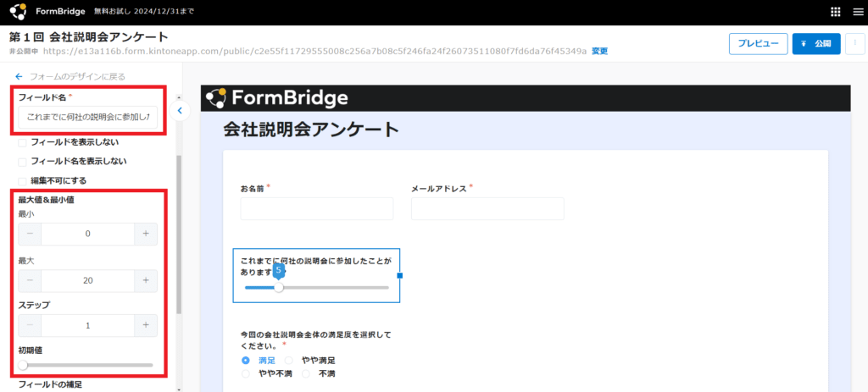Screen dimensions: 868x392
Task: Open the more options vertical dots menu
Action: [x=855, y=44]
